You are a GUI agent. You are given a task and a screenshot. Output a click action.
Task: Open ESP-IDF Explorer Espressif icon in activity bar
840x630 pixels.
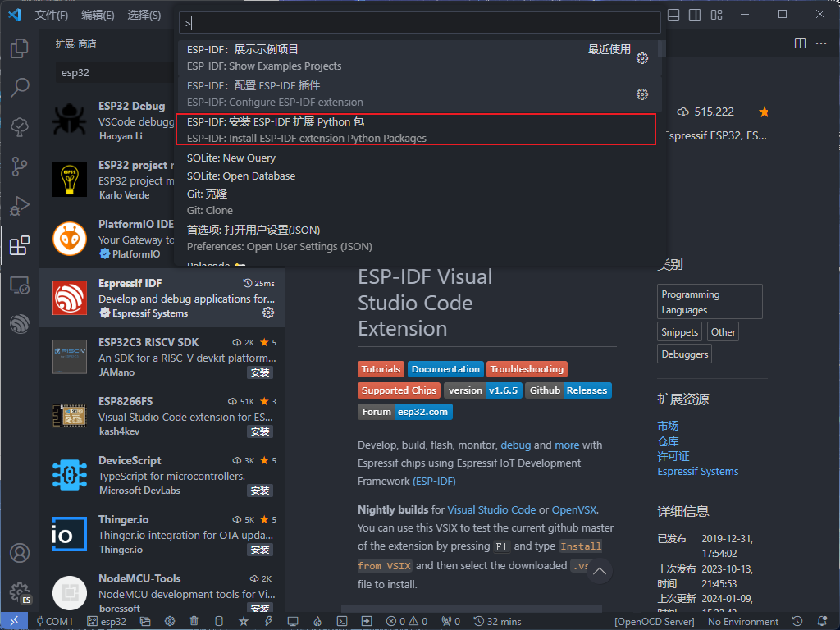coord(20,324)
